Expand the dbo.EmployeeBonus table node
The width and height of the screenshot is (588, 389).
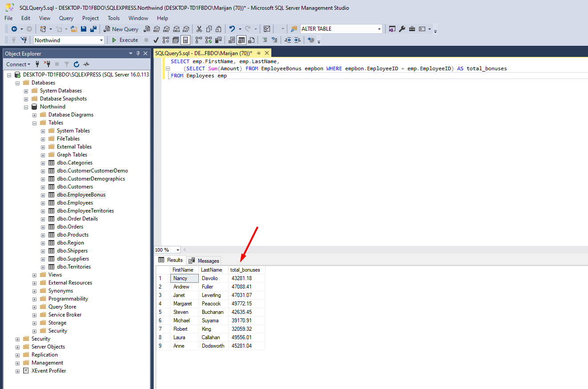click(x=43, y=195)
